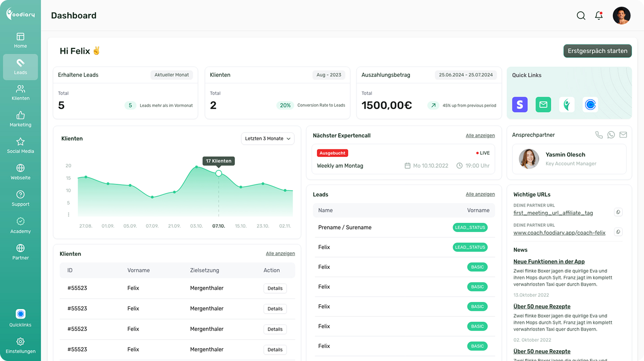Open WhatsApp chat with Ansprechpartner
644x361 pixels.
[x=611, y=135]
